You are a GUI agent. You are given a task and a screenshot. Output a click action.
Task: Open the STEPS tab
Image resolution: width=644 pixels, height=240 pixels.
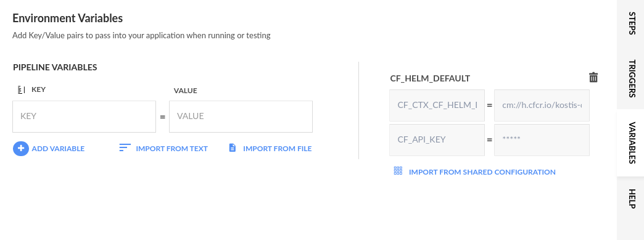click(x=632, y=23)
